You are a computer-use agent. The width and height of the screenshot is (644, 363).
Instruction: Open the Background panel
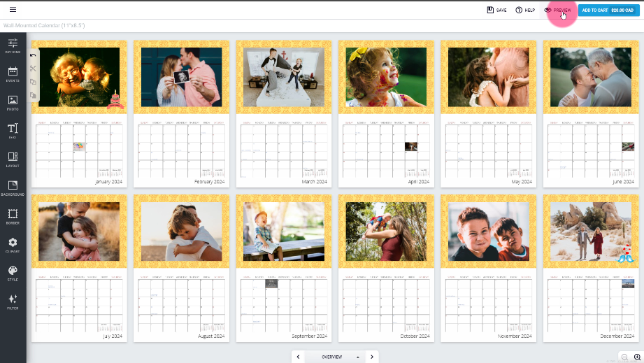click(13, 187)
